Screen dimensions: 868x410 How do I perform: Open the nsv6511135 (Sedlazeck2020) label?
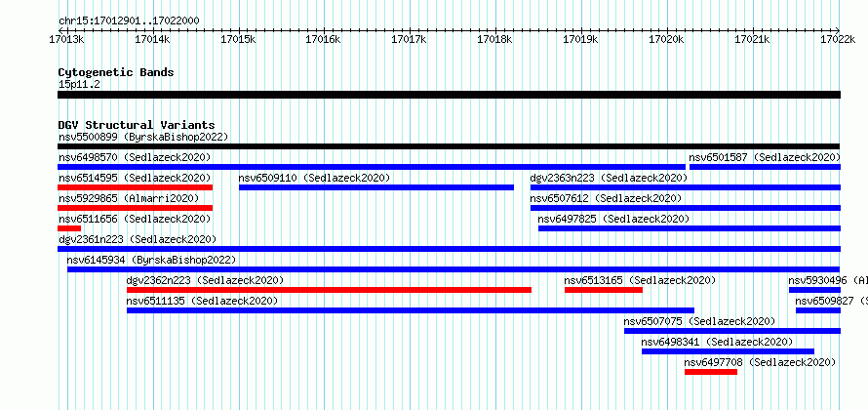coord(203,301)
